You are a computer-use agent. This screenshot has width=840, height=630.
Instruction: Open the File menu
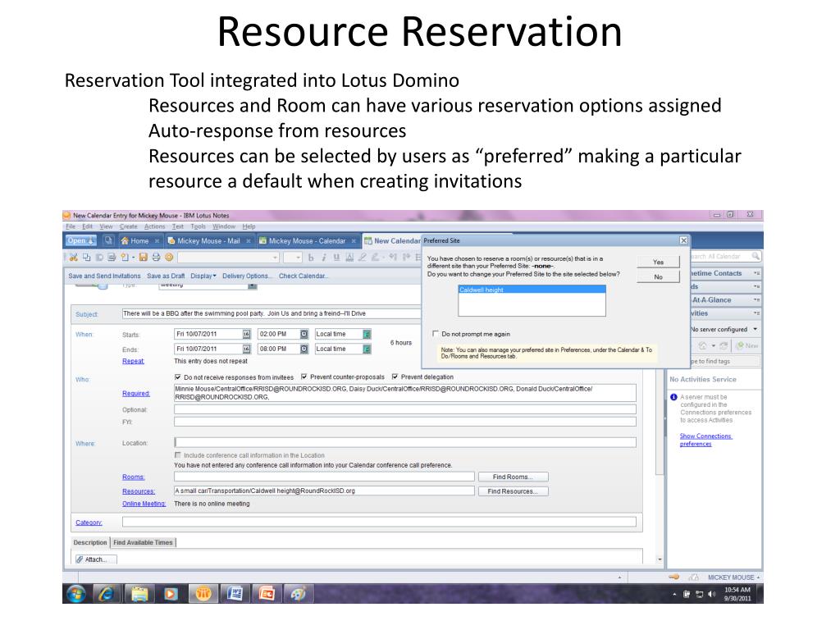coord(71,226)
